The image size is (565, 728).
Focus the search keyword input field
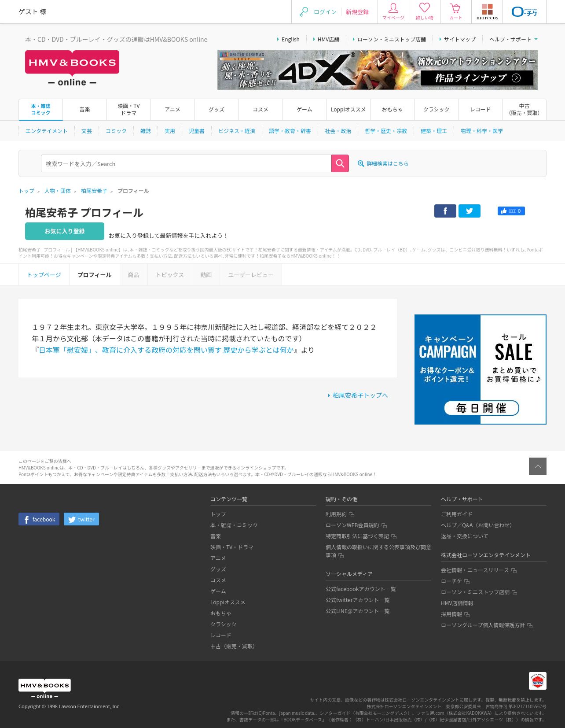pyautogui.click(x=186, y=163)
